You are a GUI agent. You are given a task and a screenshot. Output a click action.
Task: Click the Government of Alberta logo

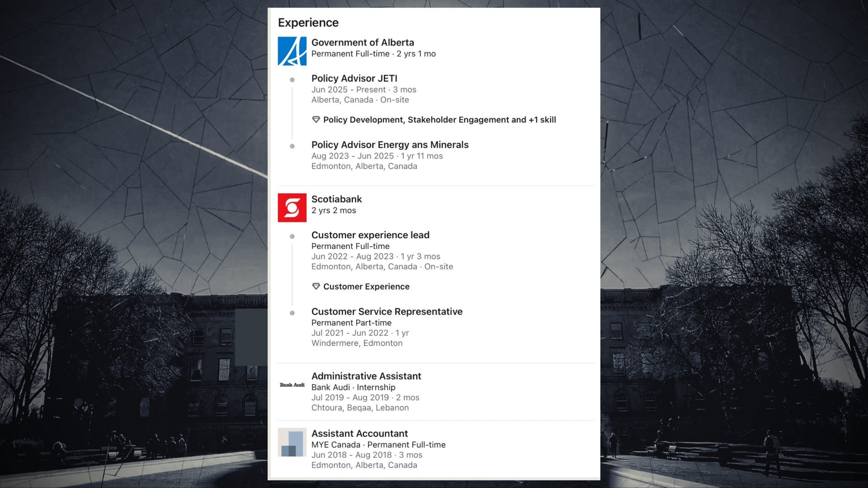[x=292, y=51]
